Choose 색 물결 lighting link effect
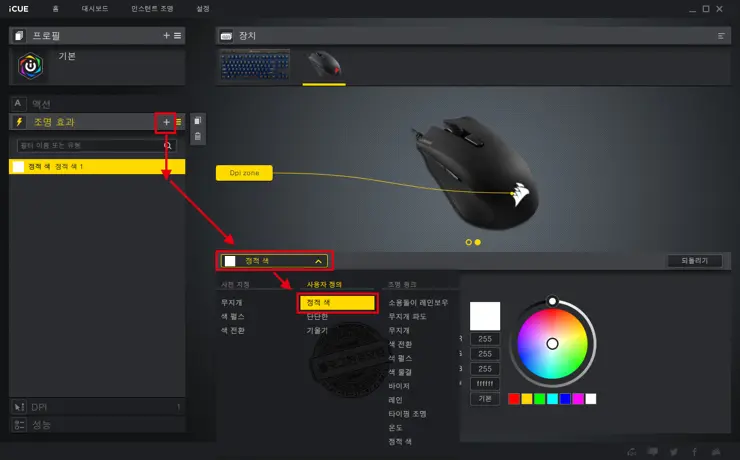740x460 pixels. pos(400,372)
